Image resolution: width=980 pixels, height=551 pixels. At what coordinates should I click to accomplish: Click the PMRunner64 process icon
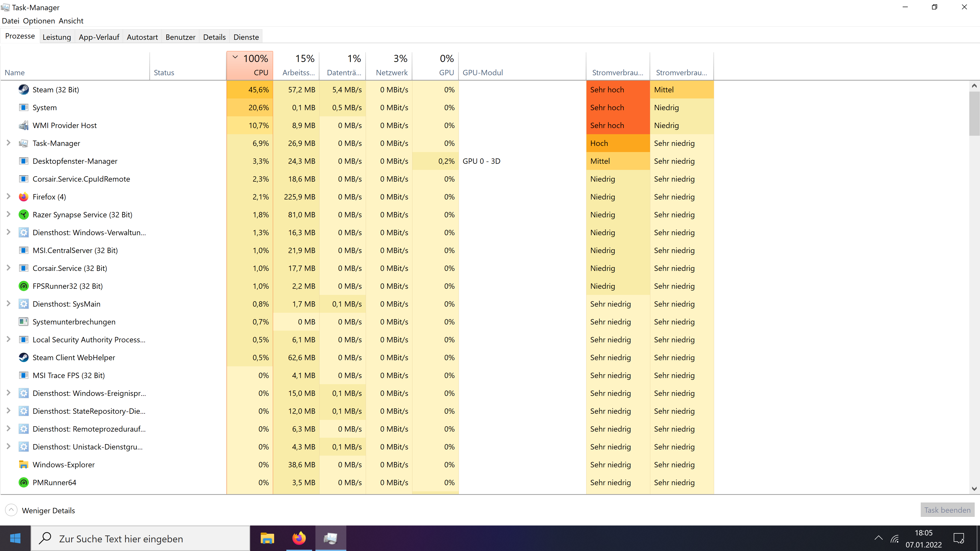23,483
